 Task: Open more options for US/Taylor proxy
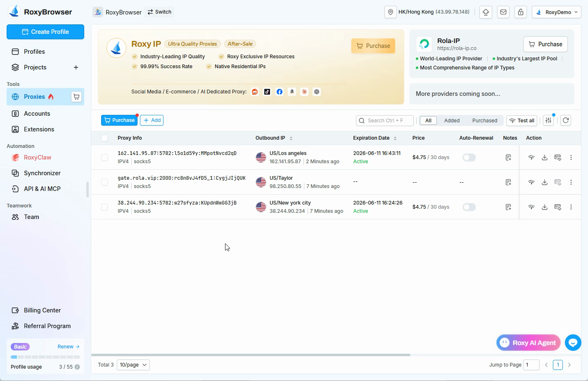(x=571, y=182)
